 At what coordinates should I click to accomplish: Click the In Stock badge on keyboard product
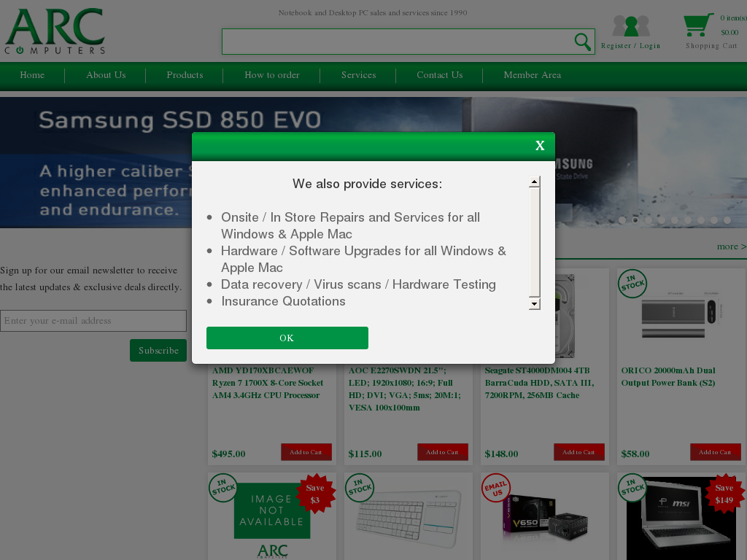pos(359,488)
